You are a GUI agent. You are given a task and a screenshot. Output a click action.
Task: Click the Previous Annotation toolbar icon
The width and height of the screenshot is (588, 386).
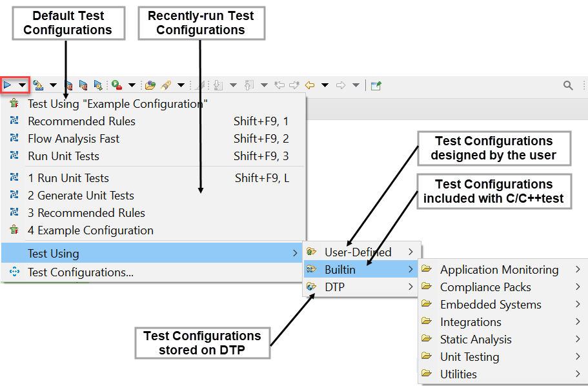(249, 86)
